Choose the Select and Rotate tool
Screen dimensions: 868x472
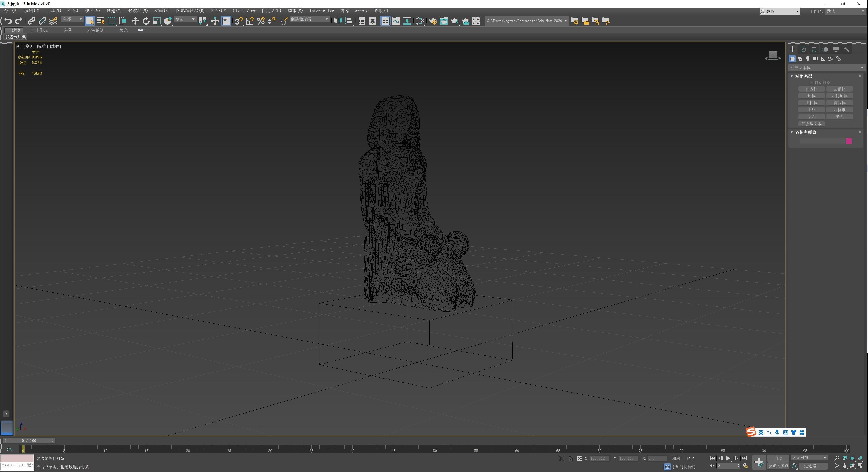pos(146,21)
